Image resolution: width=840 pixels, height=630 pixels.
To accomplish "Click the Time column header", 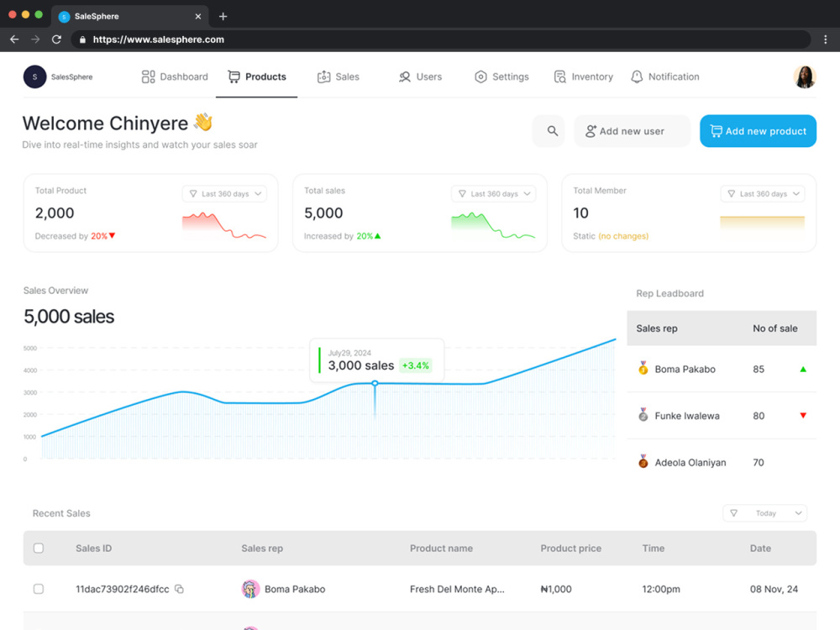I will pyautogui.click(x=653, y=548).
